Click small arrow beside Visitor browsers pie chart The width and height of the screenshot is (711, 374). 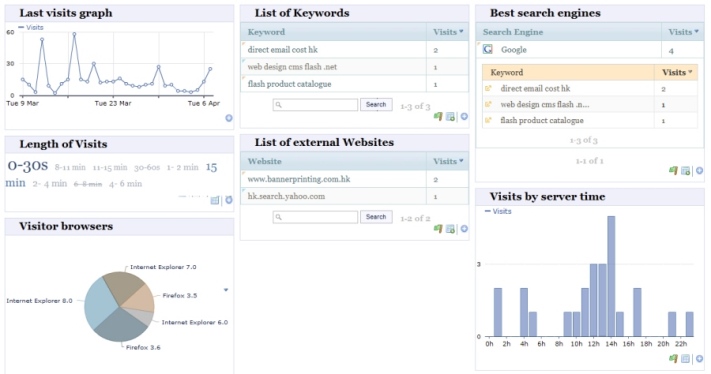[x=226, y=290]
